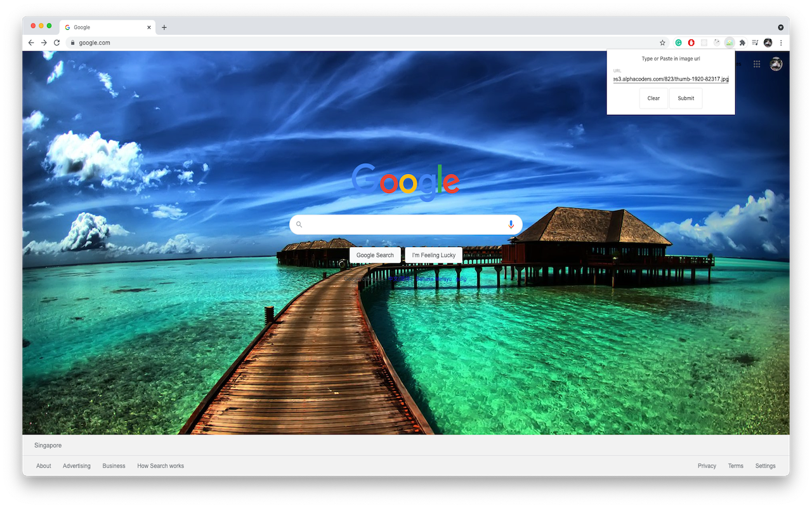Image resolution: width=812 pixels, height=508 pixels.
Task: Go forward using the browser forward arrow
Action: click(x=44, y=43)
